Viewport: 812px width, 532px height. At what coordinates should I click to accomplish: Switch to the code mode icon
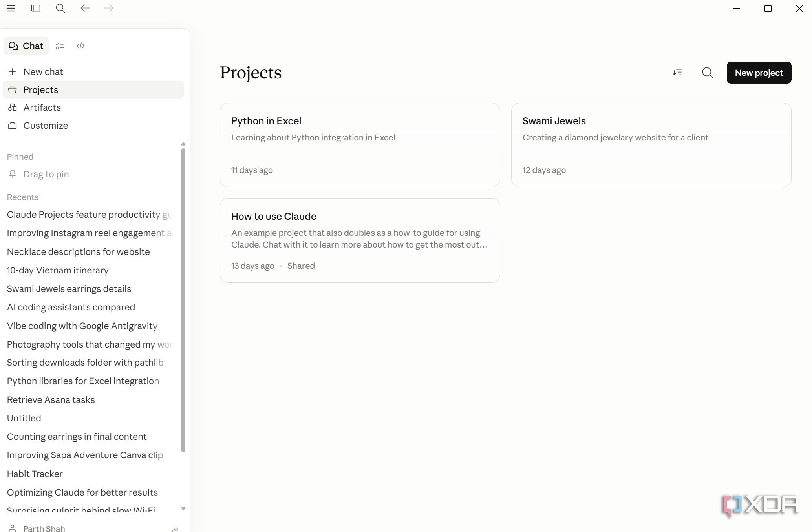click(80, 46)
